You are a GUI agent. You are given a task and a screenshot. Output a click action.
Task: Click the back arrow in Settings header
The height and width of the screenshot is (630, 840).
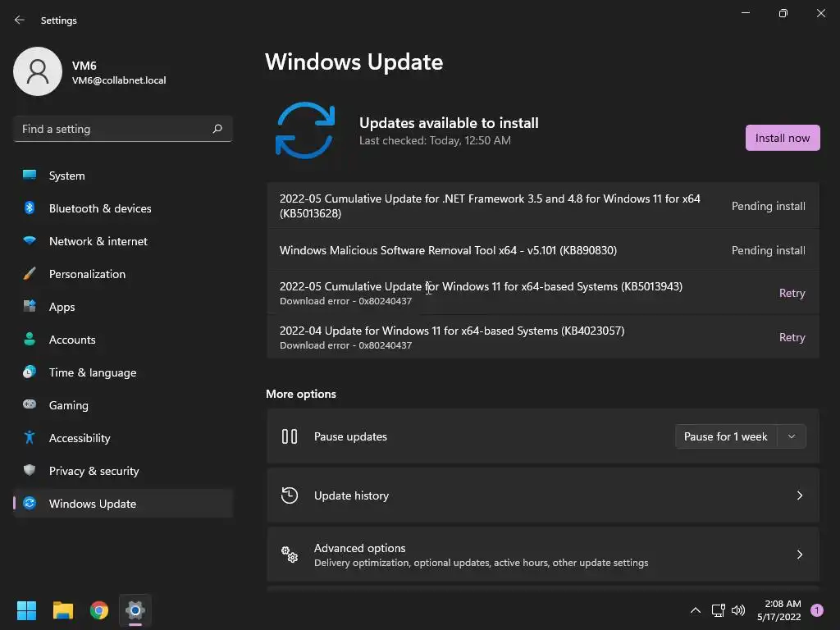pyautogui.click(x=20, y=20)
